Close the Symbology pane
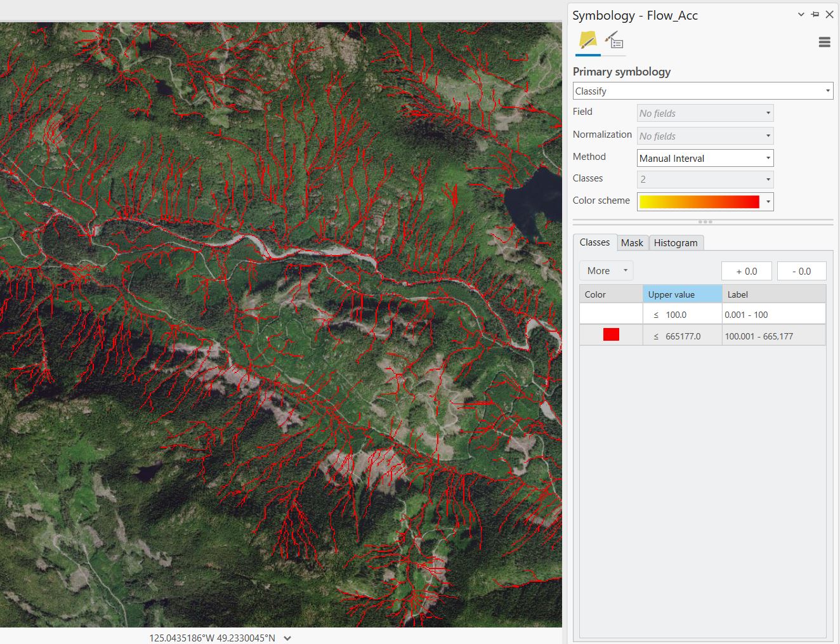The width and height of the screenshot is (840, 644). pyautogui.click(x=829, y=15)
